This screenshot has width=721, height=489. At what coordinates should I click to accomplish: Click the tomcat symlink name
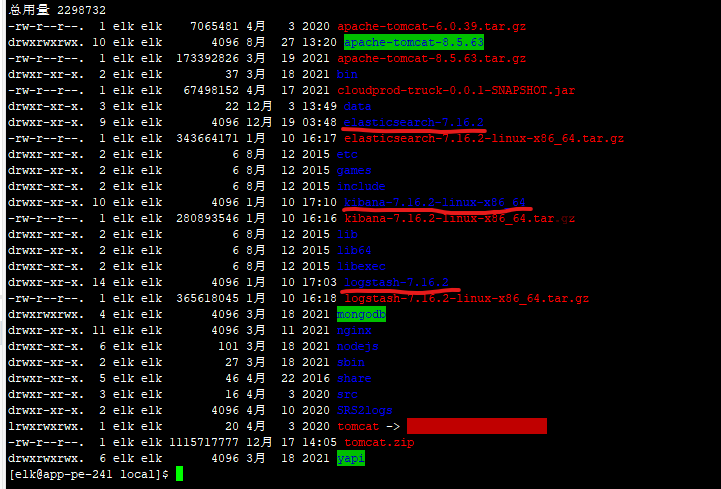[x=358, y=426]
